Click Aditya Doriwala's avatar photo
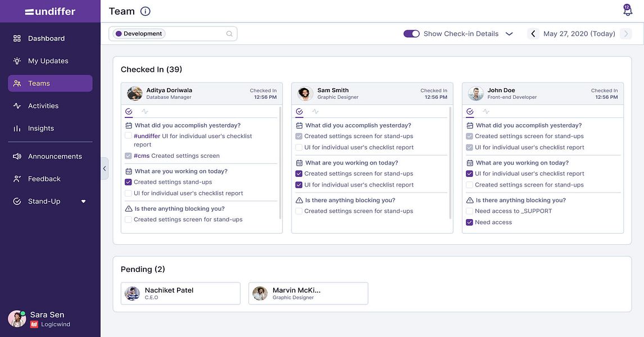644x337 pixels. pos(135,94)
